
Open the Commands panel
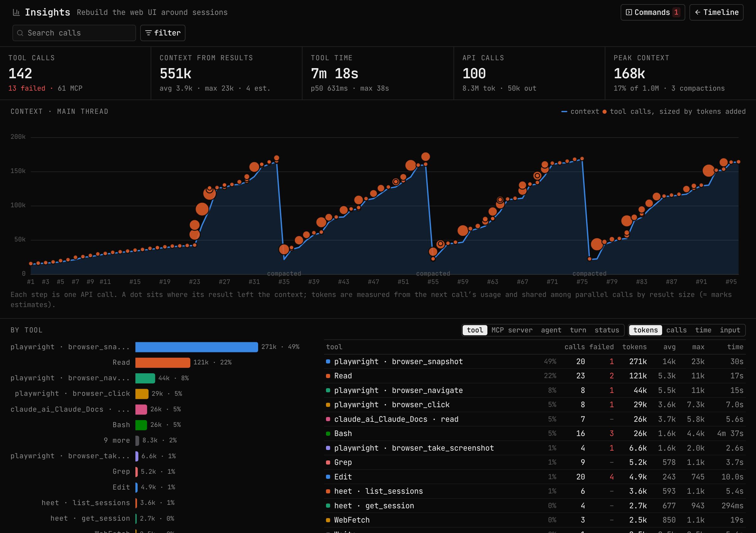653,12
